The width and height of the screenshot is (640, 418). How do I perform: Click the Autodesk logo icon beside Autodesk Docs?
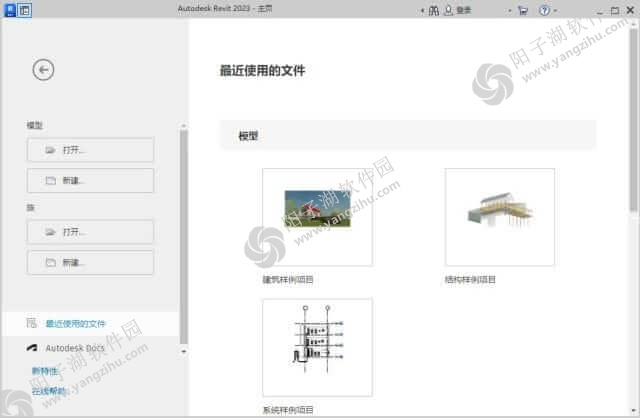32,348
